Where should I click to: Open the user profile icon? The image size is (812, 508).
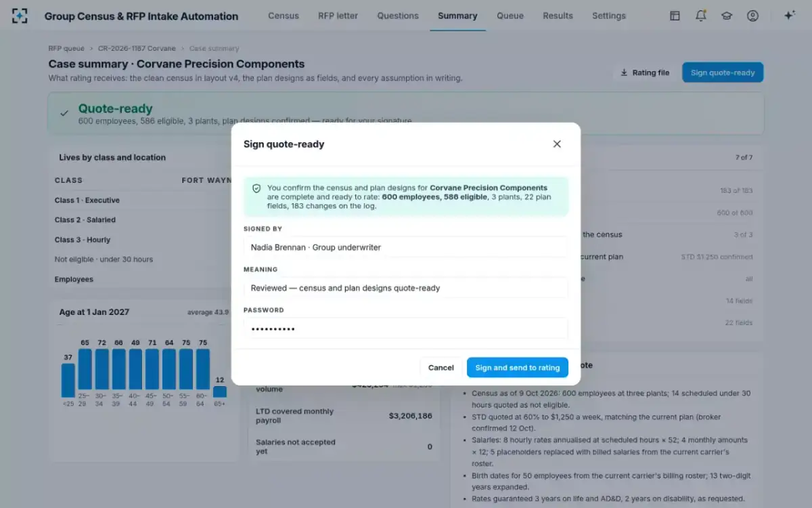click(x=752, y=16)
